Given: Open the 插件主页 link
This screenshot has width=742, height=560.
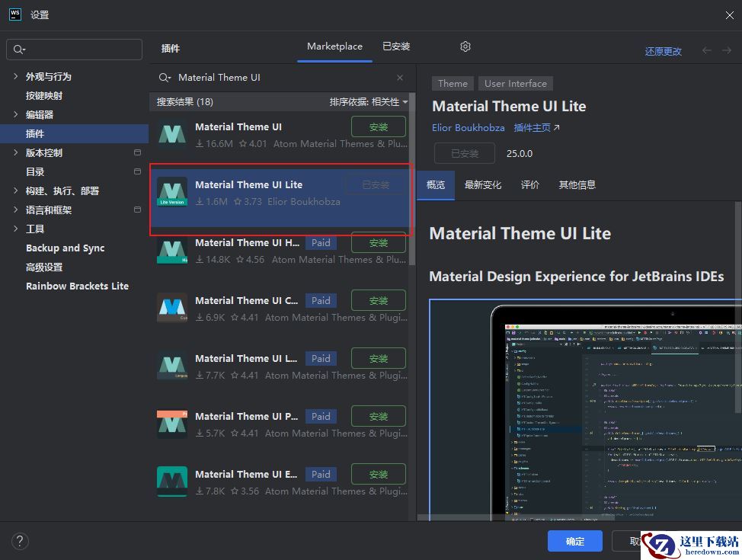Looking at the screenshot, I should pos(532,128).
